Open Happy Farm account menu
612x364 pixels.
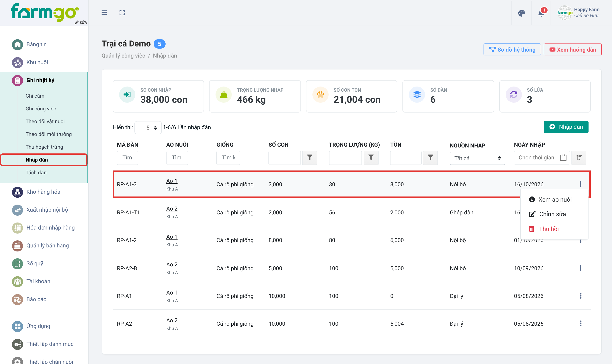click(x=578, y=13)
